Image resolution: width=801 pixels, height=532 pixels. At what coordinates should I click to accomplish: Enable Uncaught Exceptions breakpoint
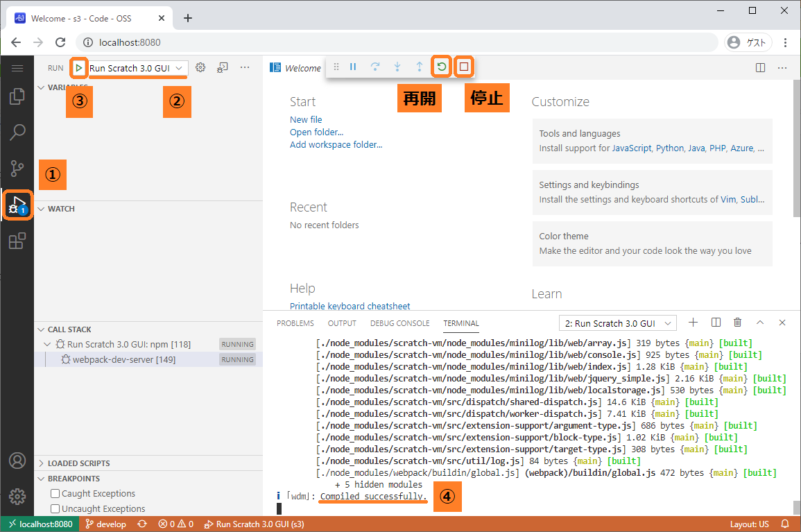[55, 509]
